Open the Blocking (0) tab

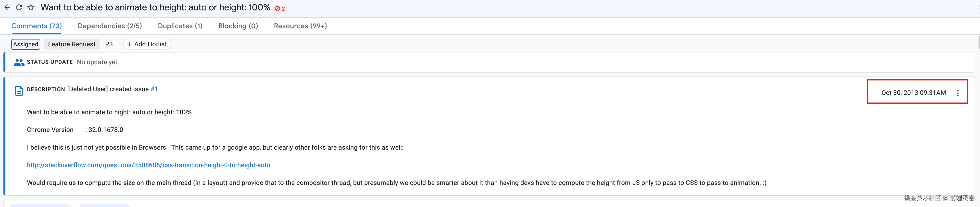coord(238,26)
